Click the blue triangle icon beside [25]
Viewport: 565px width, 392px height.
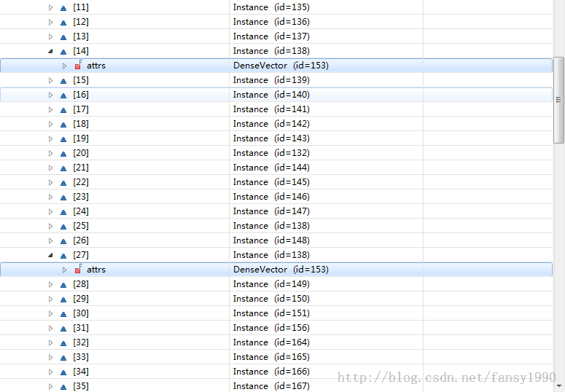(x=63, y=227)
